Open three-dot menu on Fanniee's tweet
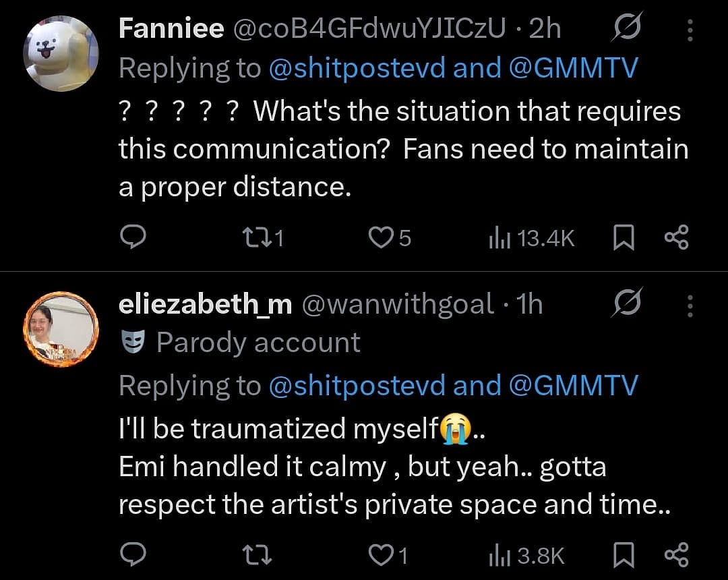The height and width of the screenshot is (580, 728). tap(690, 29)
